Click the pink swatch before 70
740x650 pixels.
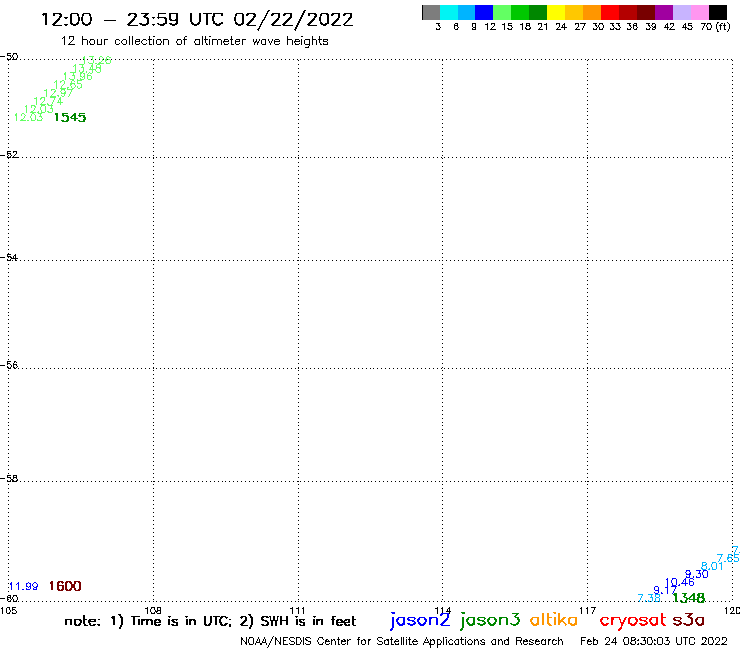699,13
